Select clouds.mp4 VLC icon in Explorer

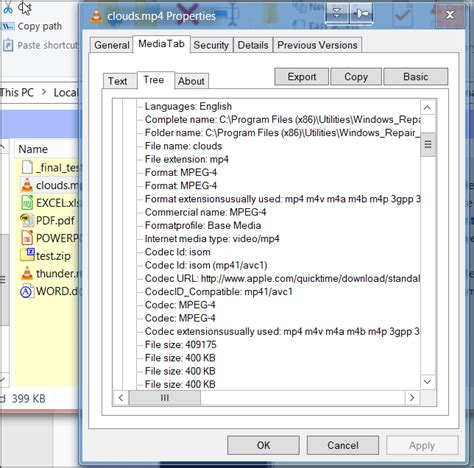point(27,185)
